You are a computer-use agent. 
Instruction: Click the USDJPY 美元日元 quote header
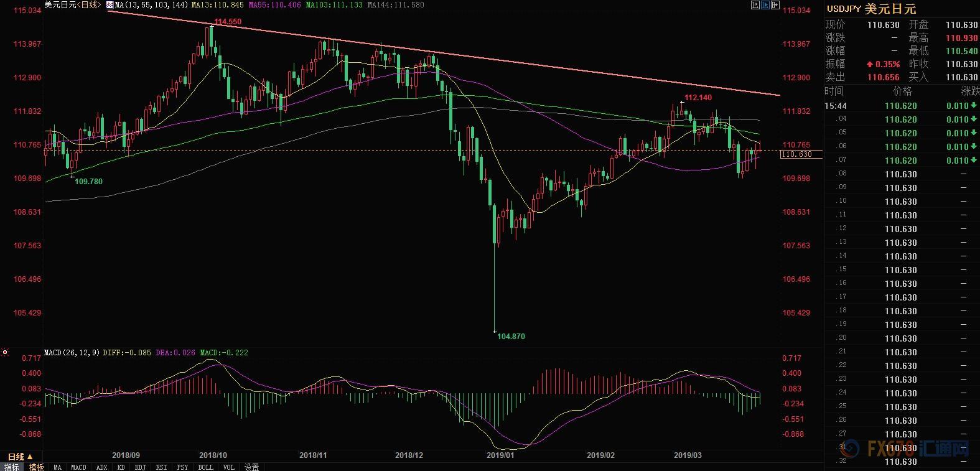(x=871, y=9)
